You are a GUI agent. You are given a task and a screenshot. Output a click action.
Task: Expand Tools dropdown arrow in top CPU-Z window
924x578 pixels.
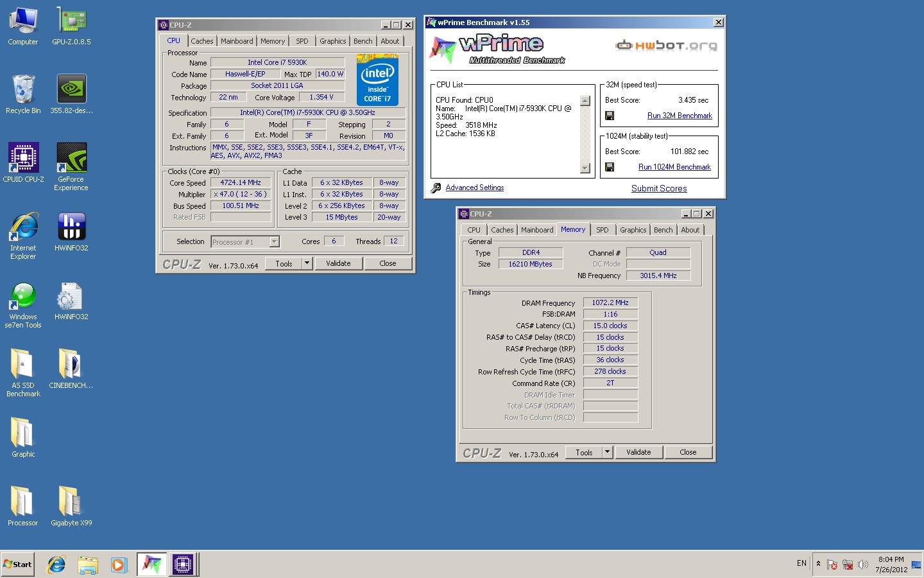(x=307, y=263)
